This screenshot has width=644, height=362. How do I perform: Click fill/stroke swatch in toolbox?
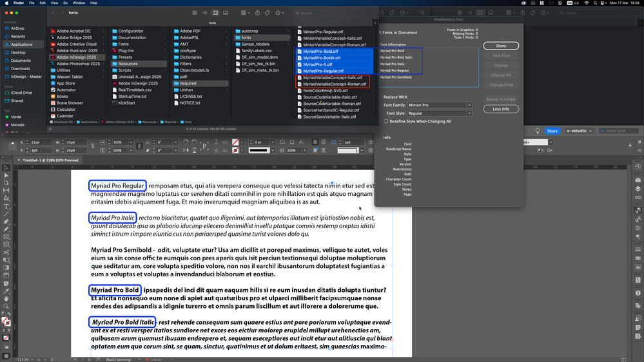pyautogui.click(x=6, y=322)
